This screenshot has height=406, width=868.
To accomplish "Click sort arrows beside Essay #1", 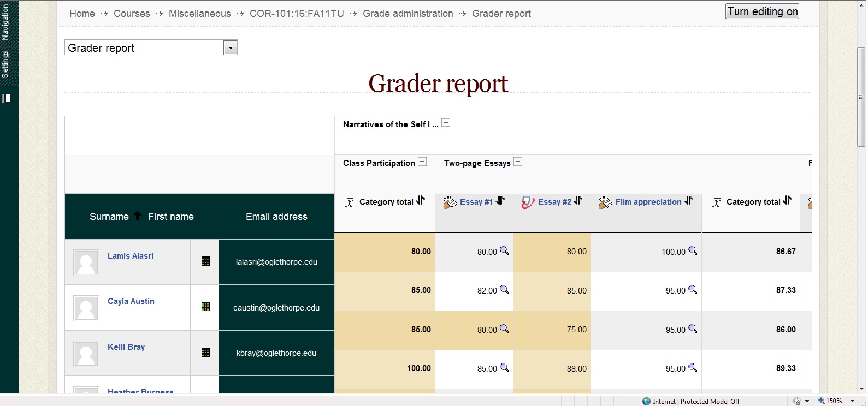I will click(x=500, y=200).
